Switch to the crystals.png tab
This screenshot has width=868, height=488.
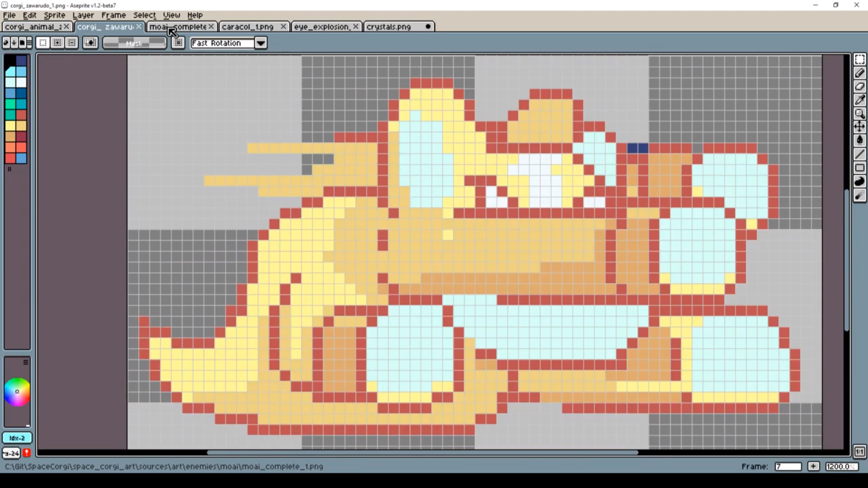pos(389,27)
